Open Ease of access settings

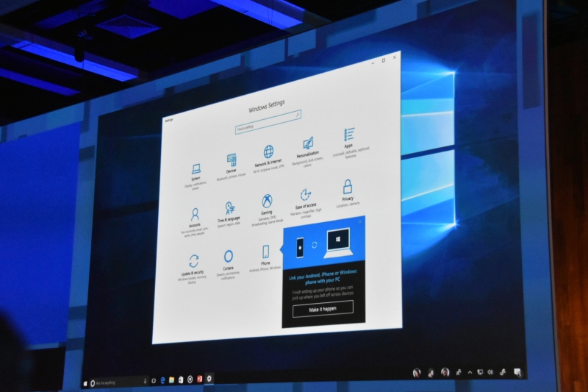pyautogui.click(x=306, y=203)
